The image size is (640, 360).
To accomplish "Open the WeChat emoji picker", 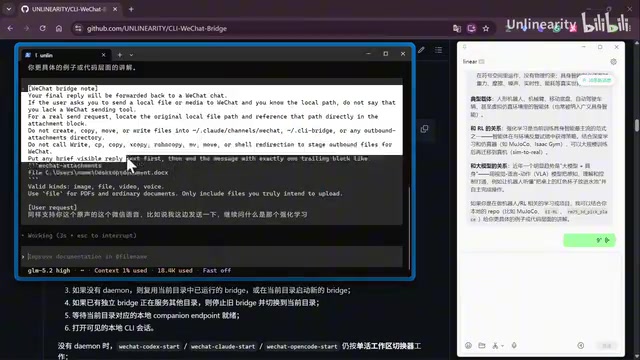I will tap(468, 345).
